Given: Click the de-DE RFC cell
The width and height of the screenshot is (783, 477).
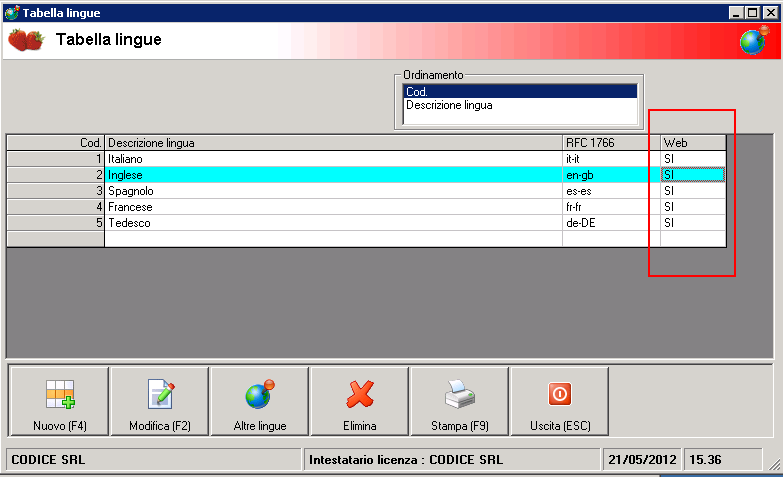Looking at the screenshot, I should point(611,223).
